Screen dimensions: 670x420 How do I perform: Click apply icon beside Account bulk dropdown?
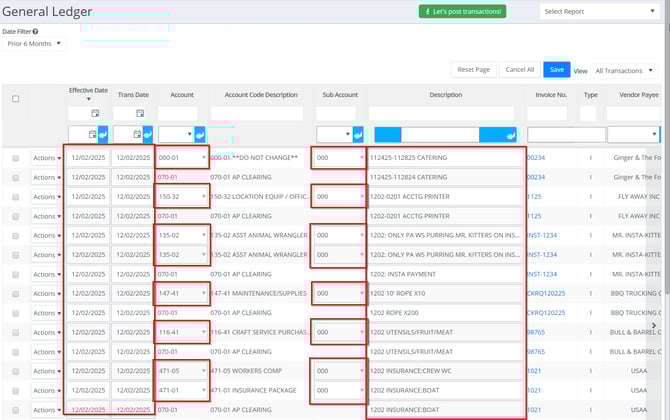click(200, 134)
